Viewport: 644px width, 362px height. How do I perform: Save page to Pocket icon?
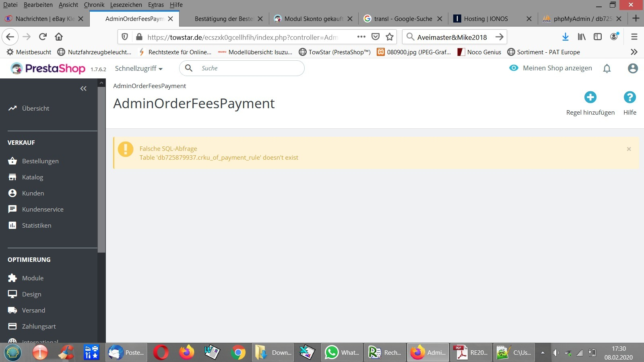(x=376, y=37)
